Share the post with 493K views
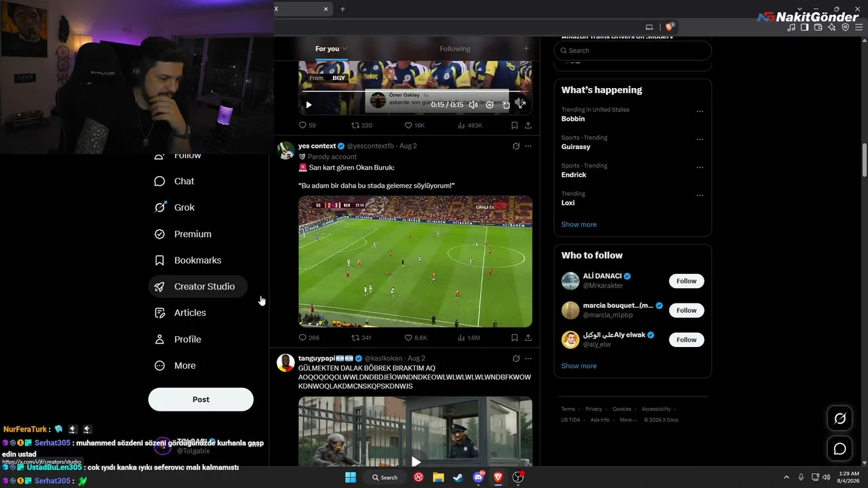Viewport: 868px width, 488px height. (528, 125)
